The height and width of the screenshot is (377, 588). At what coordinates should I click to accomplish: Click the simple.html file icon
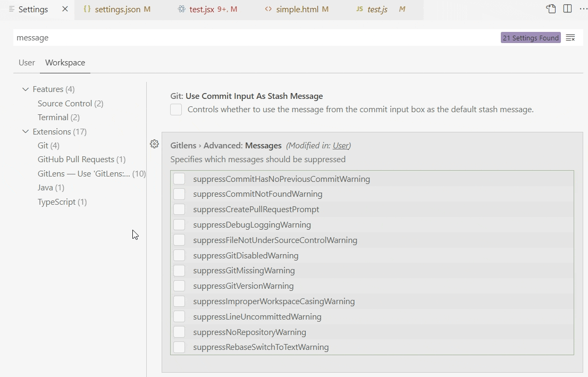pyautogui.click(x=268, y=9)
